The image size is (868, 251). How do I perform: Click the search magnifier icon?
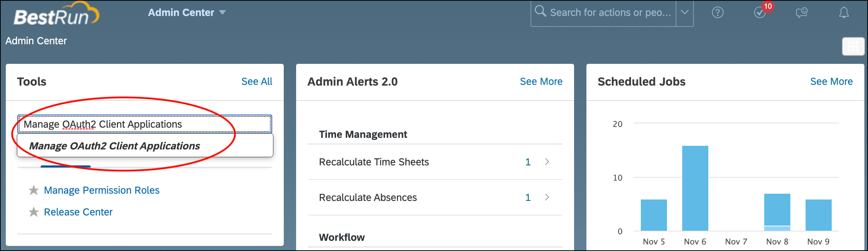540,11
